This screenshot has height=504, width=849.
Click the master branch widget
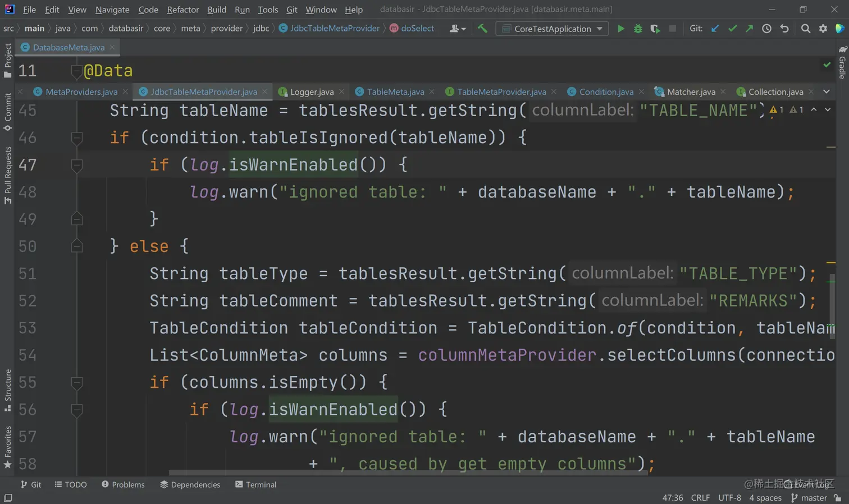(x=809, y=498)
